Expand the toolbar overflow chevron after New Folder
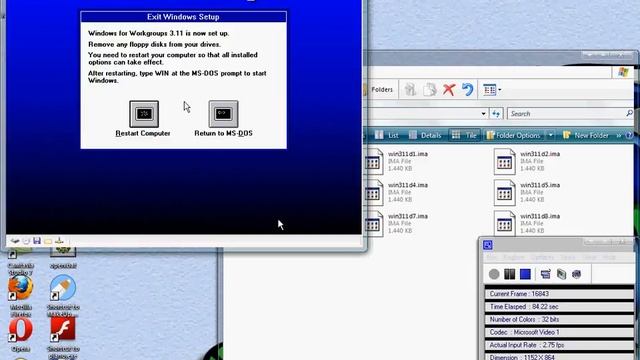 tap(618, 135)
